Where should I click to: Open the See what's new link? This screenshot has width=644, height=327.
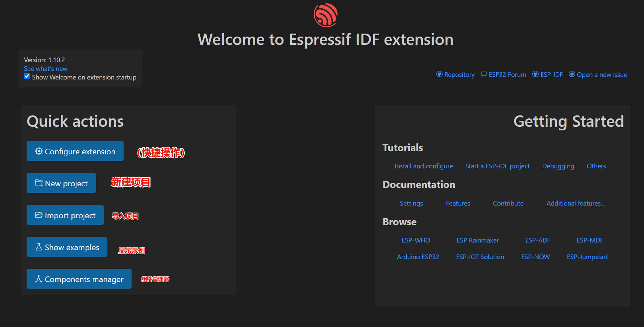point(46,69)
